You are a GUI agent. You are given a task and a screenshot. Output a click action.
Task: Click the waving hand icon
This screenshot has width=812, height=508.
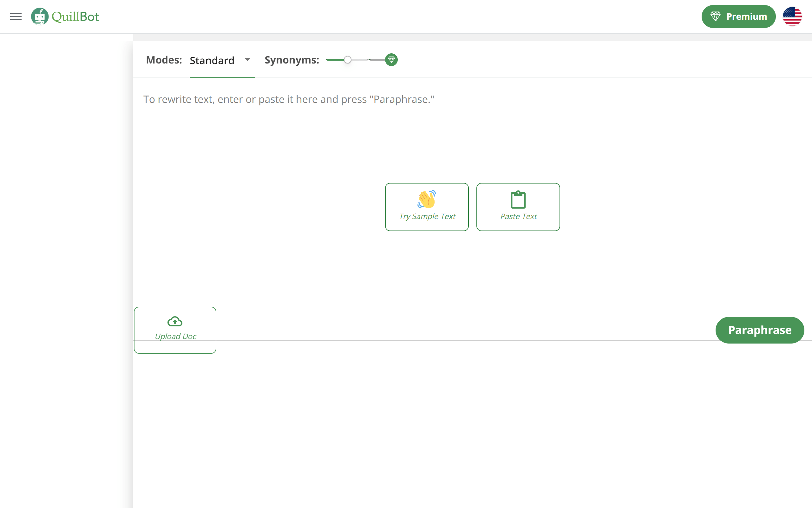pos(427,199)
